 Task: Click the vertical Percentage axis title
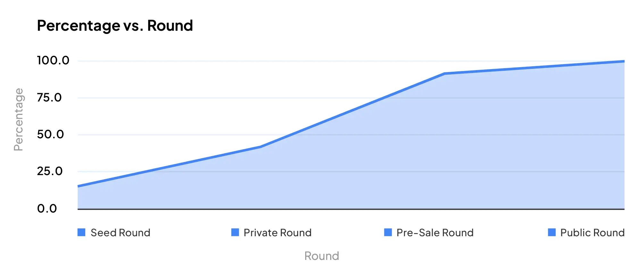click(x=19, y=119)
